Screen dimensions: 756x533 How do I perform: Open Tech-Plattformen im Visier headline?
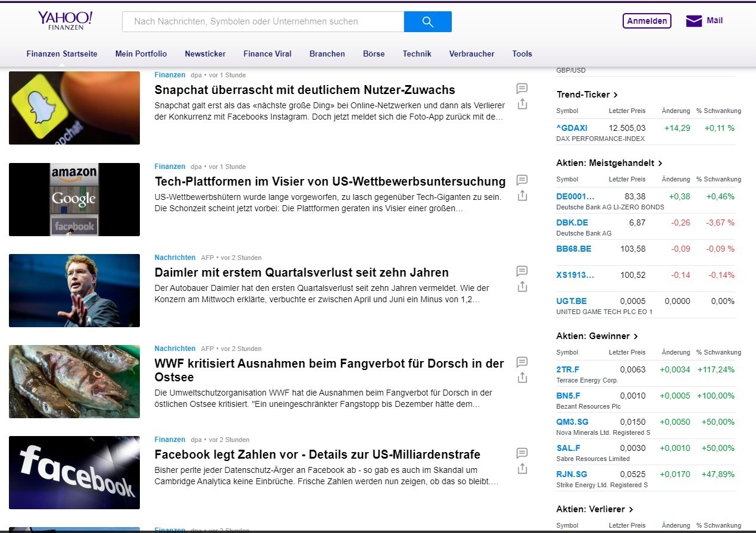coord(330,181)
